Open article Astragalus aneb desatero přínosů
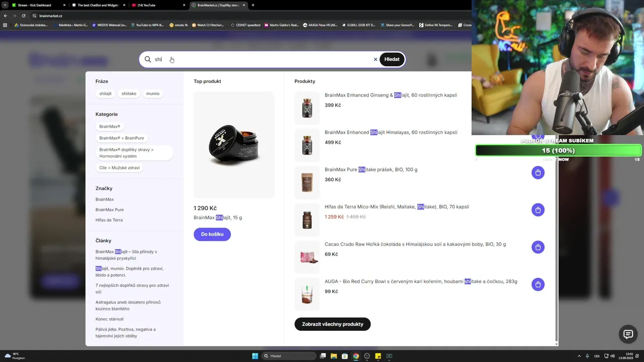This screenshot has height=362, width=644. [128, 305]
